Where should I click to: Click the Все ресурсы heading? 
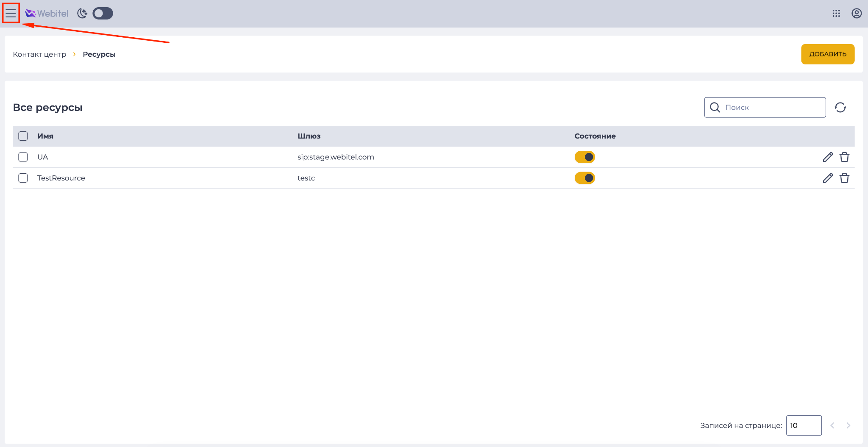(47, 108)
